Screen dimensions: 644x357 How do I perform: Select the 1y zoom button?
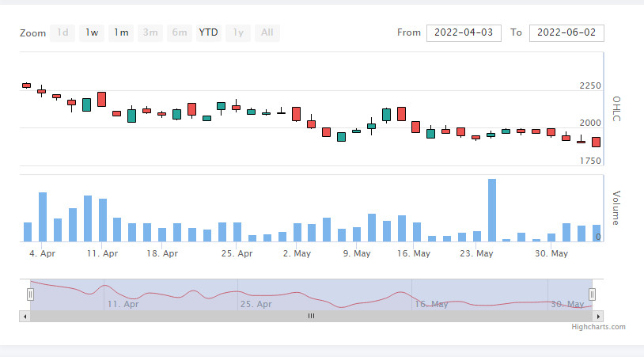click(238, 33)
